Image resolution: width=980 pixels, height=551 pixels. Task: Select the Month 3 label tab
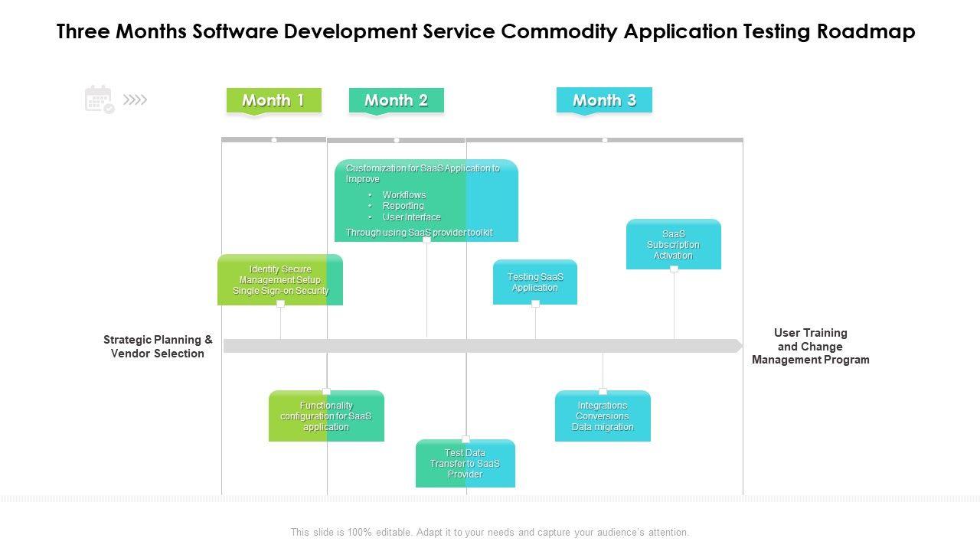click(x=604, y=100)
